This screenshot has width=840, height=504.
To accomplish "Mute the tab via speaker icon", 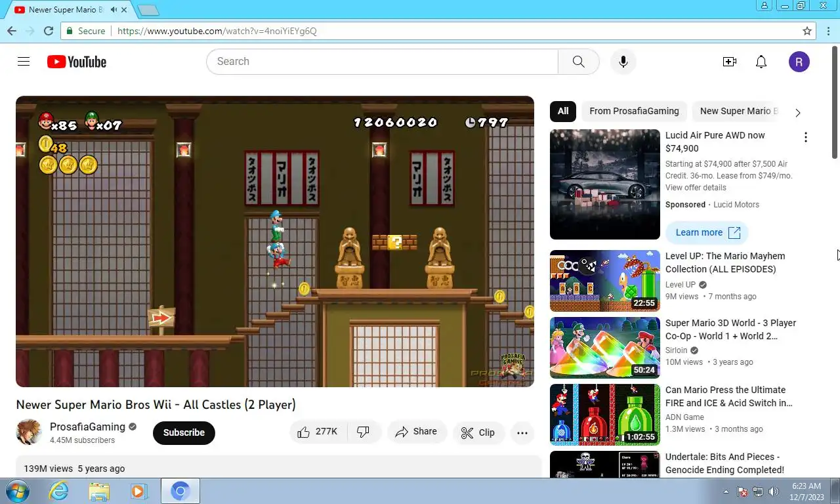I will click(x=114, y=10).
